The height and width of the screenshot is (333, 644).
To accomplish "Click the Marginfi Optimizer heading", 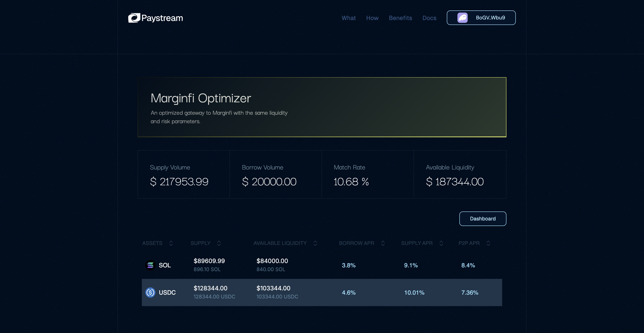I will [x=201, y=98].
